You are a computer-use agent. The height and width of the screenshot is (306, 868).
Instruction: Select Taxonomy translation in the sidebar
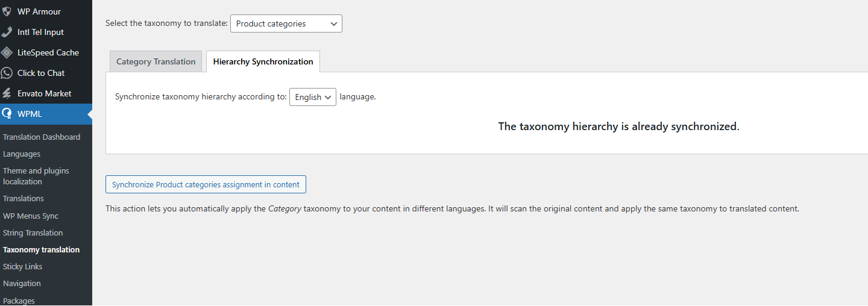point(42,249)
